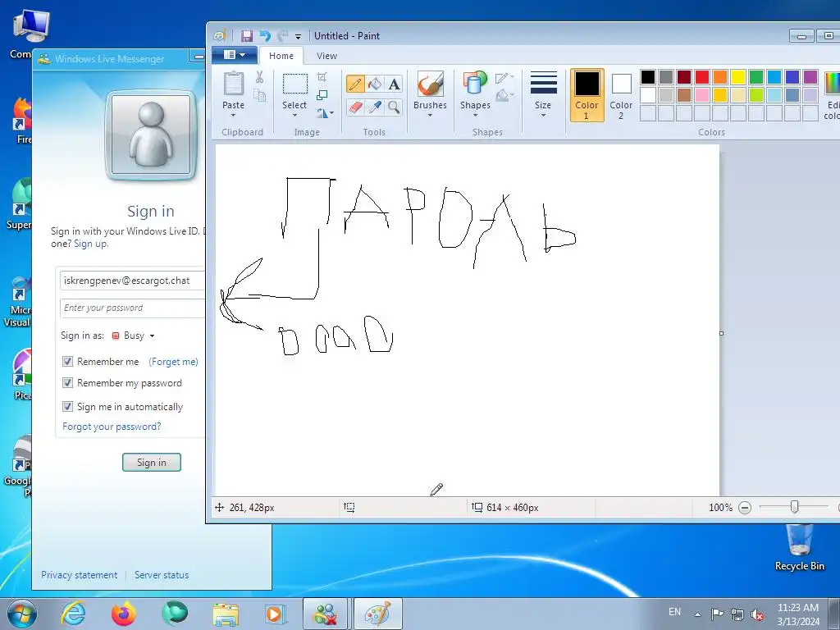Show hidden tray icons arrow
The height and width of the screenshot is (630, 840).
point(697,614)
